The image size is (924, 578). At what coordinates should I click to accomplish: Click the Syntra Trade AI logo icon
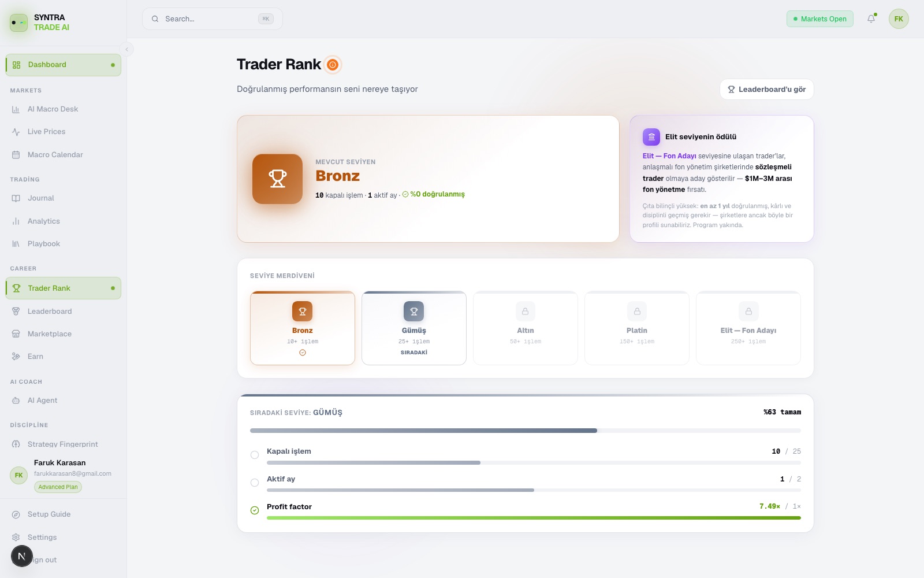click(x=18, y=23)
